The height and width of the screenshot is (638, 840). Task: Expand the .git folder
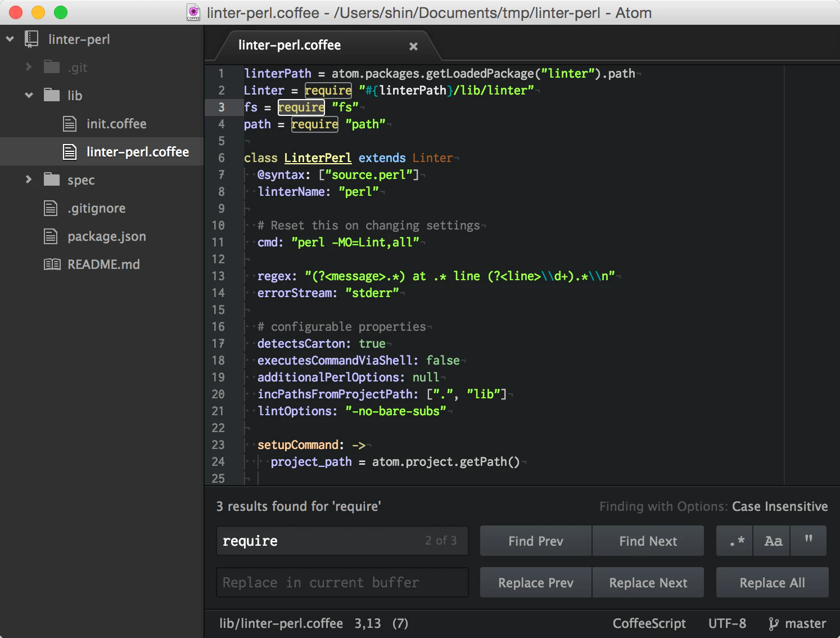click(x=29, y=67)
